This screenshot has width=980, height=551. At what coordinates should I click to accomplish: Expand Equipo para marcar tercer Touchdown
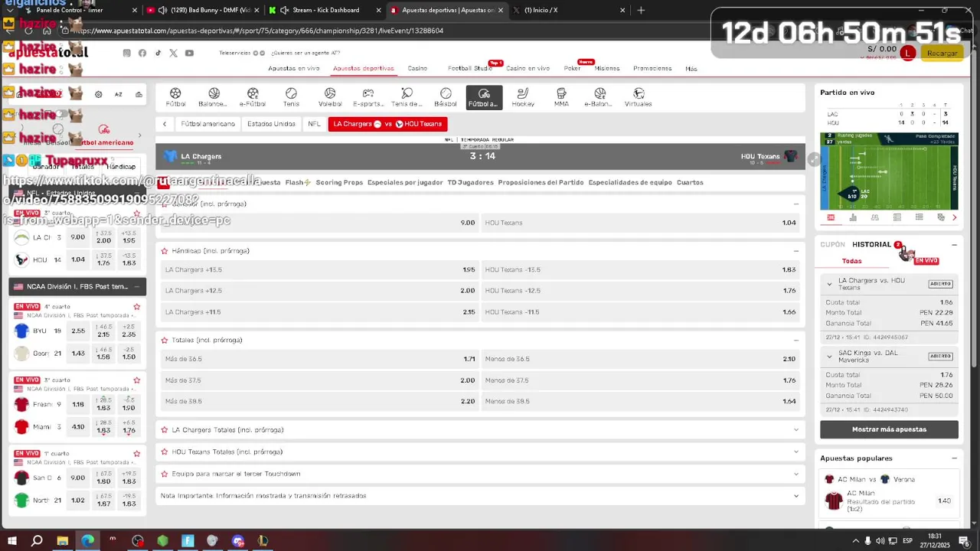click(x=796, y=474)
